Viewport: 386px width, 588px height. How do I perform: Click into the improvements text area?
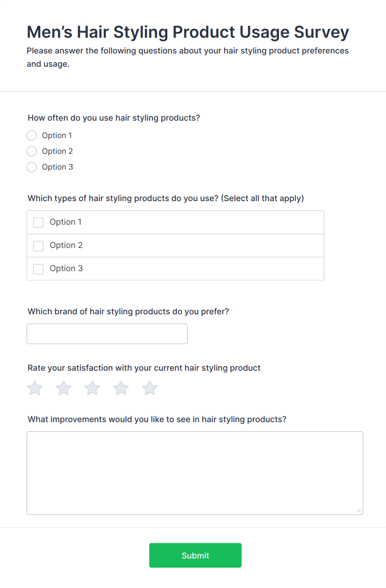[x=195, y=473]
